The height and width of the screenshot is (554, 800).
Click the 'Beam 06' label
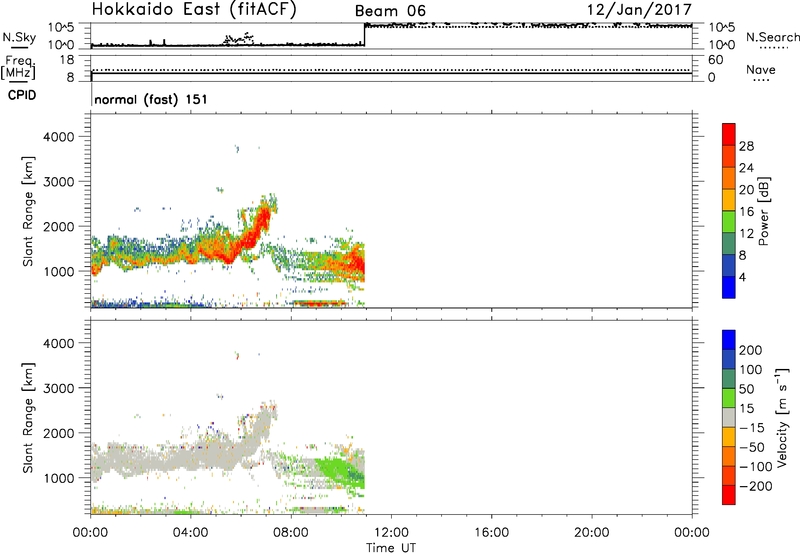pos(390,11)
